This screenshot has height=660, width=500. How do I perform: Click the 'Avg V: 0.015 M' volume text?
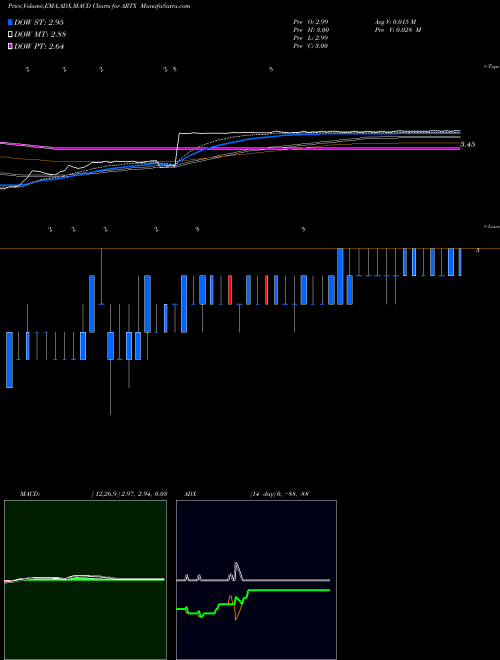pos(395,21)
